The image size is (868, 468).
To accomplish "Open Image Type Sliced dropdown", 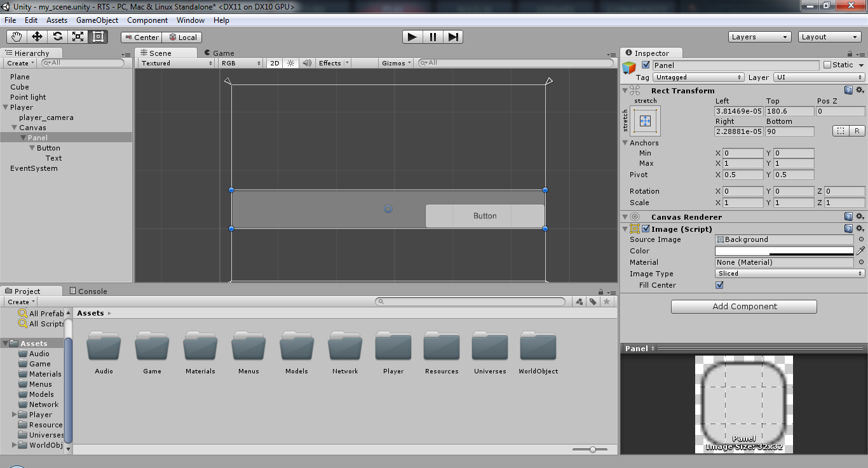I will 790,274.
